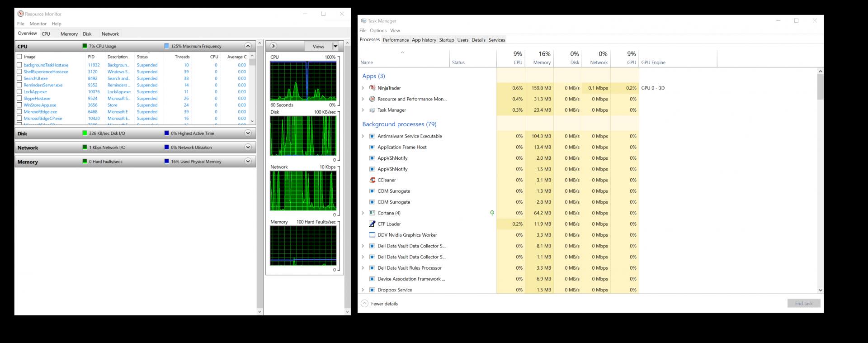Click the "GPU 0 - 3D" cell for NinjaTrader
The image size is (868, 343).
[653, 88]
